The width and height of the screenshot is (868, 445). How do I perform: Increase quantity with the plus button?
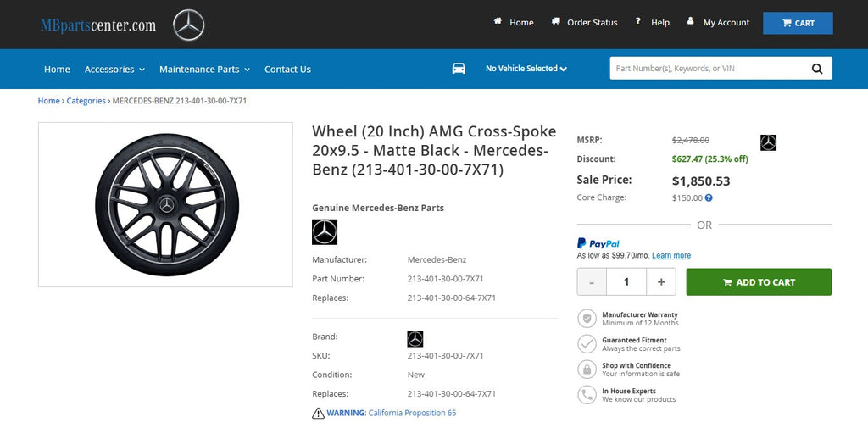(x=660, y=282)
